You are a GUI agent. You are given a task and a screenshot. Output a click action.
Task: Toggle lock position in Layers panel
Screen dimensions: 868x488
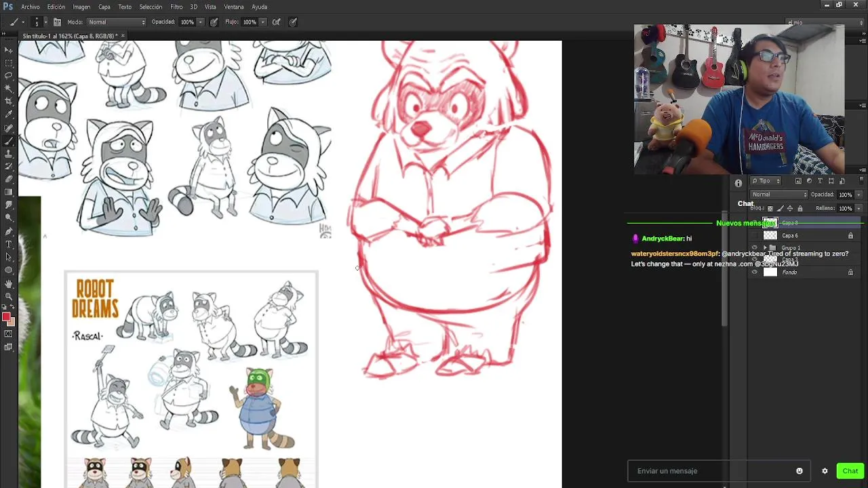pyautogui.click(x=790, y=209)
